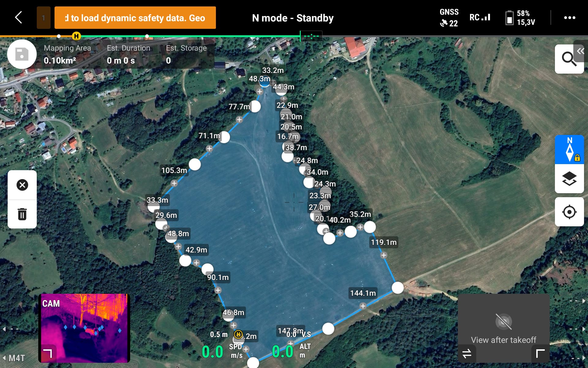588x368 pixels.
Task: Open the map layers selector
Action: [x=569, y=178]
